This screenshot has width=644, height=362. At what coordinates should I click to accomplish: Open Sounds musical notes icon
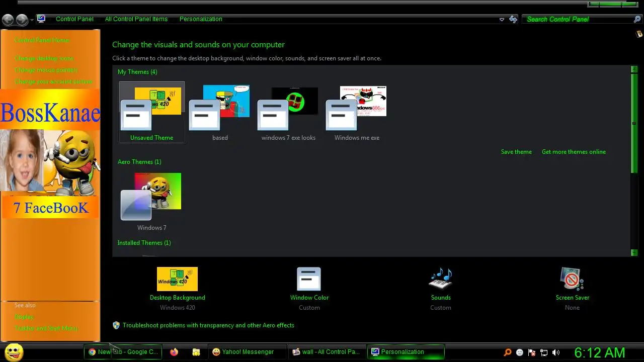point(441,279)
